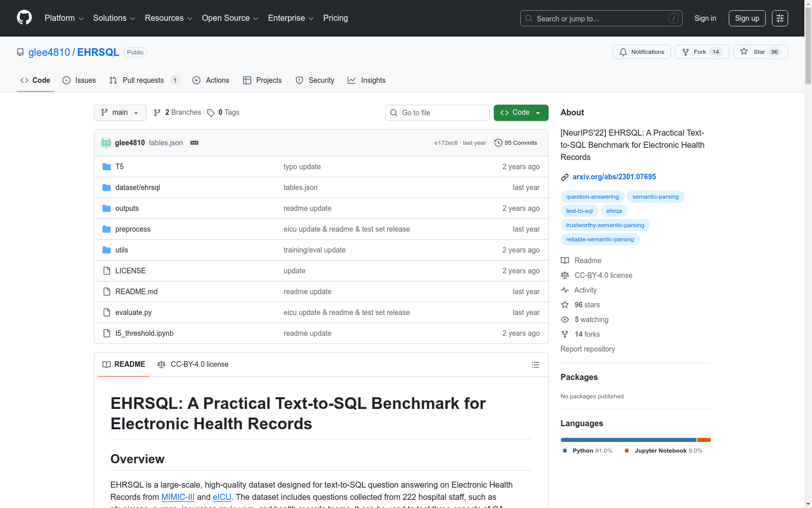Click the text-to-sql topic tag

580,211
